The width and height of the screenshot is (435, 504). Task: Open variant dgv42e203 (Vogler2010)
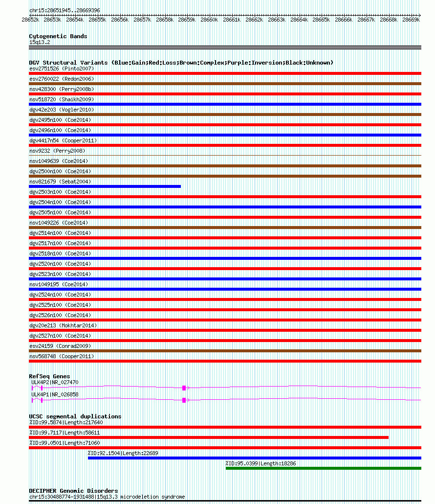[62, 110]
